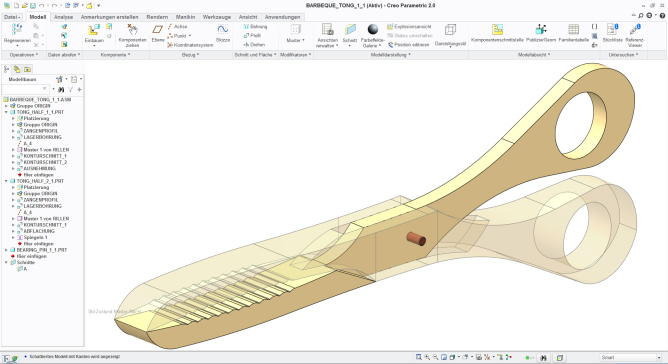Screen dimensions: 668x364
Task: Open the Familientabelle tool
Action: 573,29
